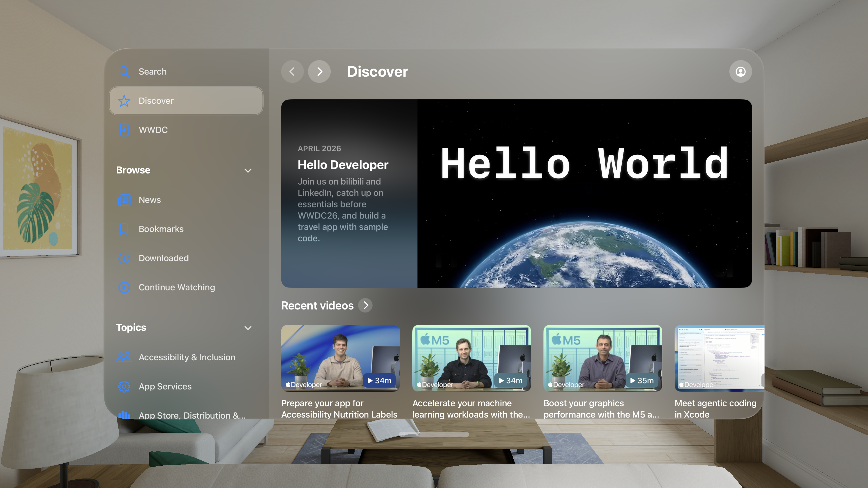
Task: Open the account profile icon
Action: (740, 71)
